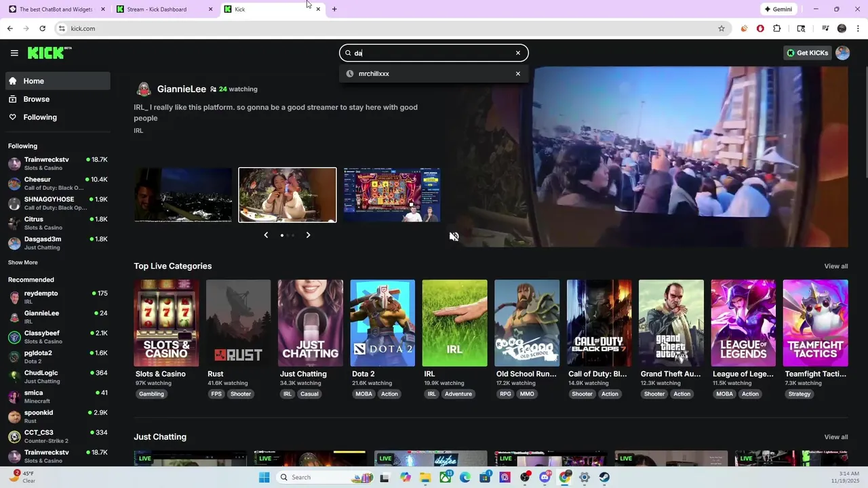Open Call of Duty Black Ops category card
The image size is (868, 488).
(x=599, y=323)
